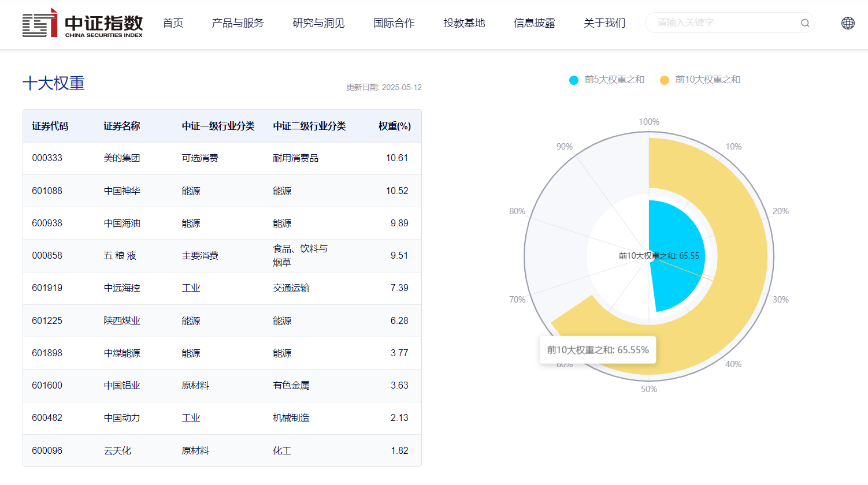Open the 产品与服务 menu
868x485 pixels.
pyautogui.click(x=238, y=23)
